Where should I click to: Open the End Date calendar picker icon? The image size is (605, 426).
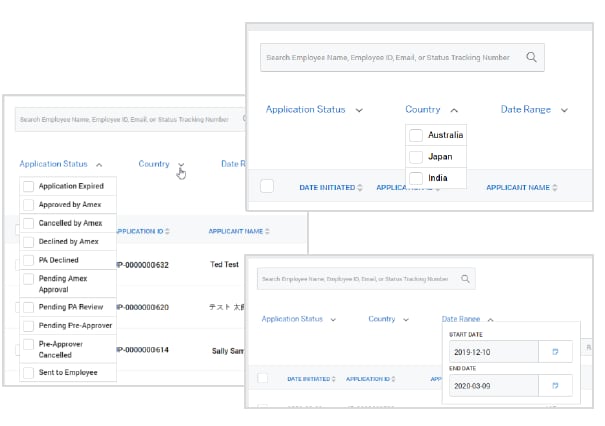click(x=555, y=385)
